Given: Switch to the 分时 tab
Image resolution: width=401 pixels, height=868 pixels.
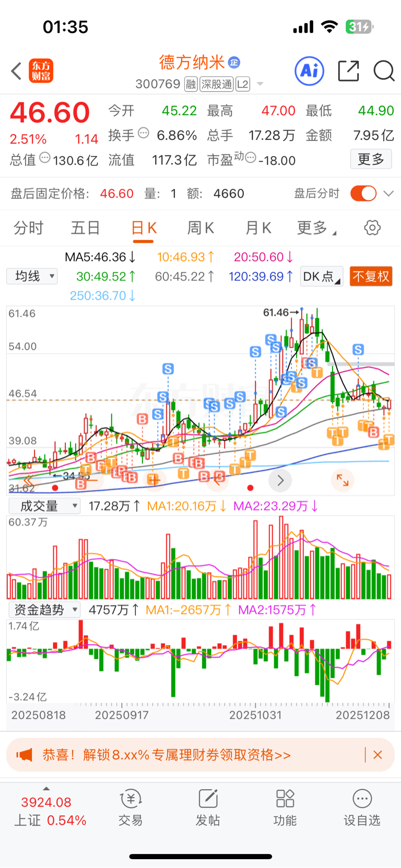Looking at the screenshot, I should click(28, 228).
